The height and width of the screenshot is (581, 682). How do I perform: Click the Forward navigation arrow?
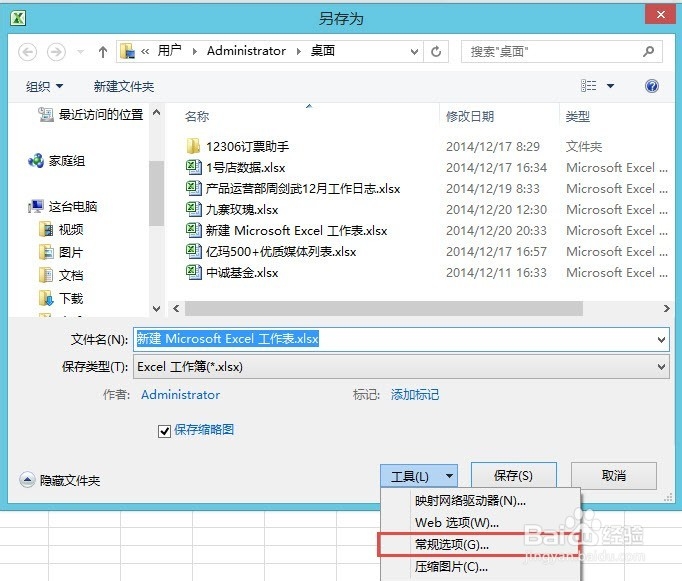(57, 52)
